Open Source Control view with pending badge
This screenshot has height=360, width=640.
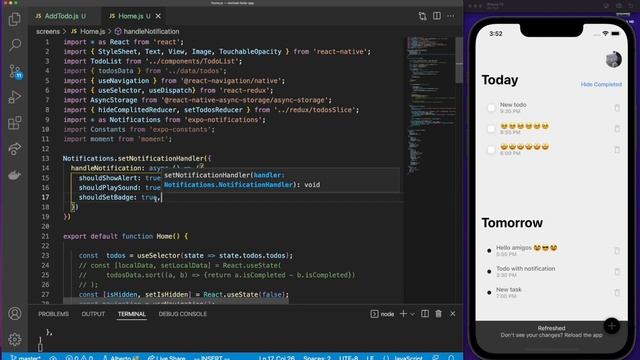coord(16,71)
